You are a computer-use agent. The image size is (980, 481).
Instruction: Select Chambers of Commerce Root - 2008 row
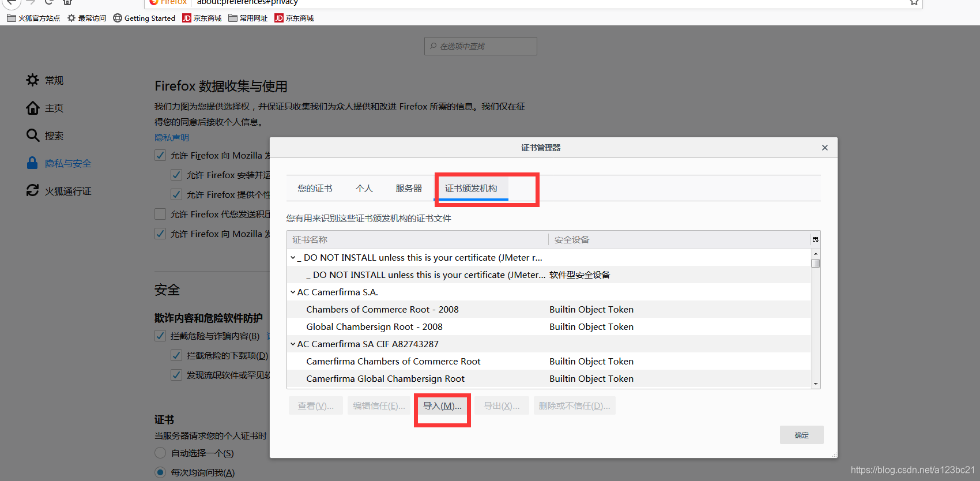[549, 309]
